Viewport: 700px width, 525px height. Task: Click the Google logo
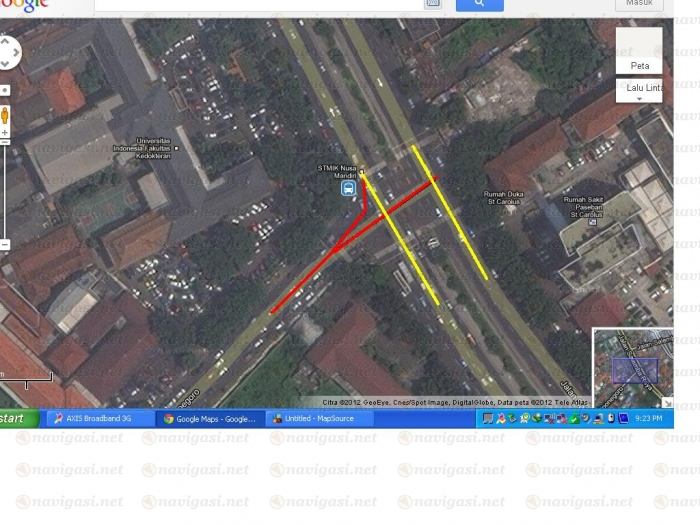(x=24, y=5)
